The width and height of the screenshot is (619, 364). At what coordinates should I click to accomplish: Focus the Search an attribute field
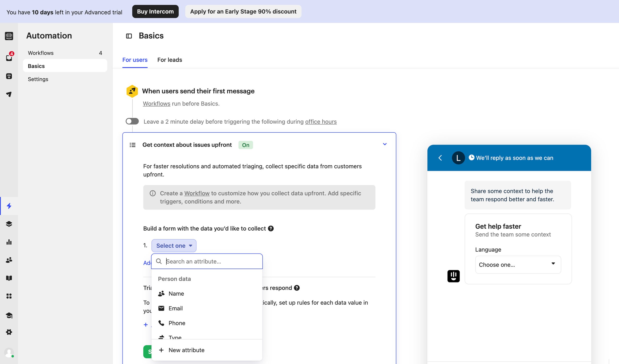click(x=207, y=261)
